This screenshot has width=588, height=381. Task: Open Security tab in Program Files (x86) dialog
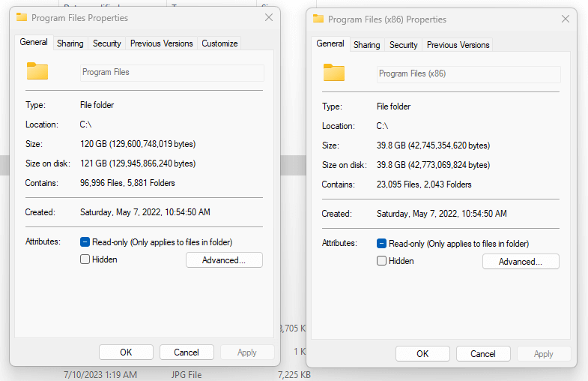tap(404, 45)
